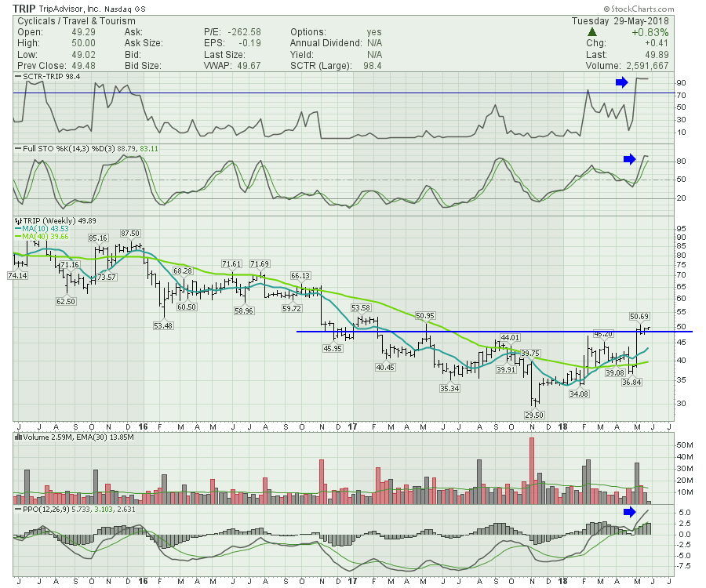This screenshot has height=588, width=706.
Task: Click the copyright symbol beside StockCharts.com
Action: 606,9
